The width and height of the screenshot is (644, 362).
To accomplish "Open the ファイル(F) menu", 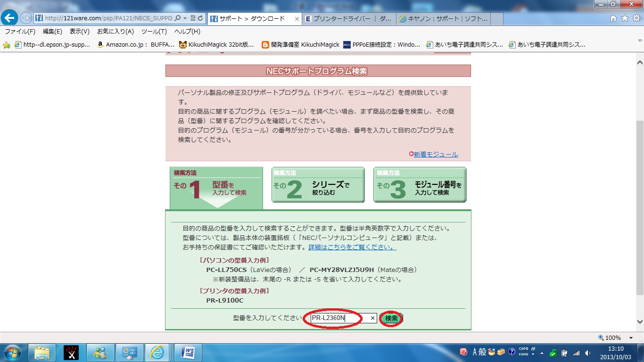I will tap(20, 32).
